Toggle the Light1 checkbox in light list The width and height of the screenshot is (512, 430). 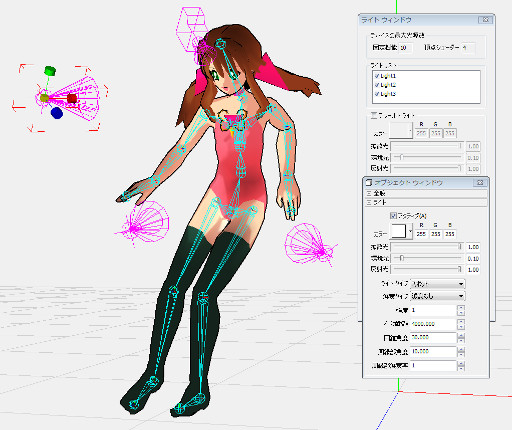click(377, 76)
